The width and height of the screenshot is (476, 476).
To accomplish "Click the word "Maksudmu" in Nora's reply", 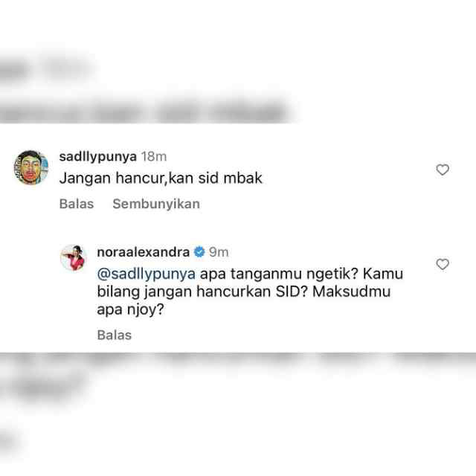I will [x=352, y=292].
